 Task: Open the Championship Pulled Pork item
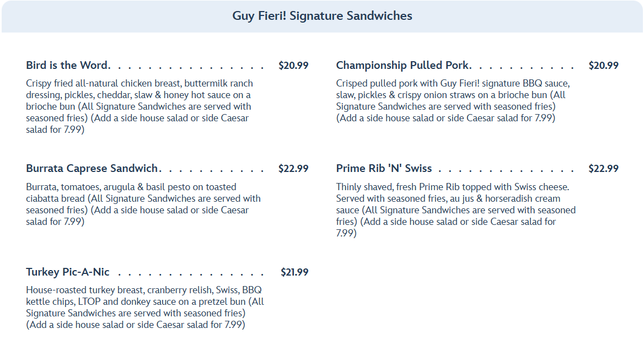click(402, 65)
